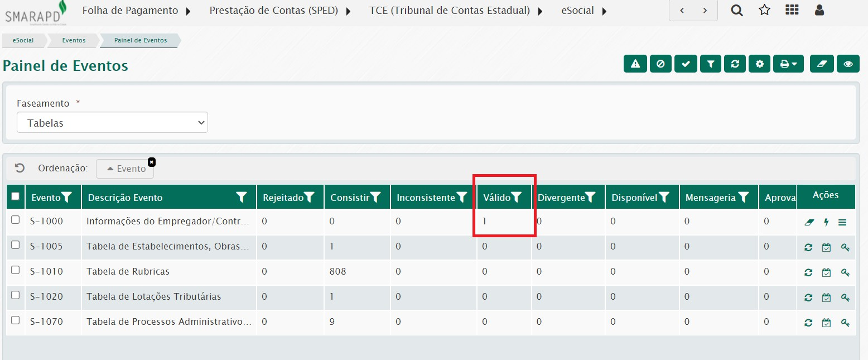
Task: Click the warning triangle toolbar button
Action: click(x=635, y=64)
